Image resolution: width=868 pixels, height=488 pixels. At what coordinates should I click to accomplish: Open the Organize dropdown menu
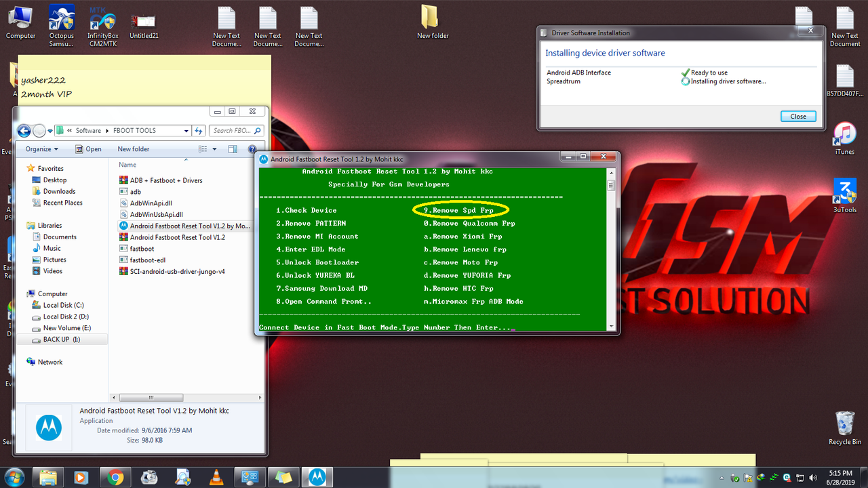41,149
